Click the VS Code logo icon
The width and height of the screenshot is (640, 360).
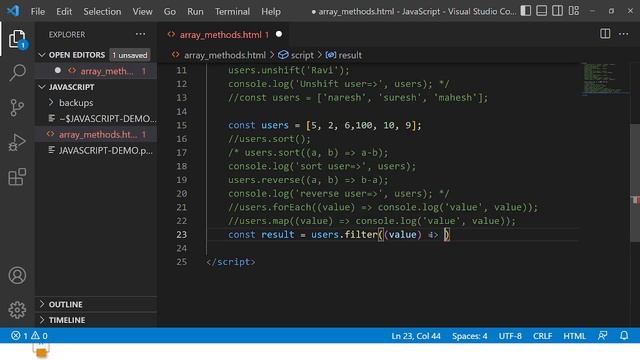(x=13, y=11)
